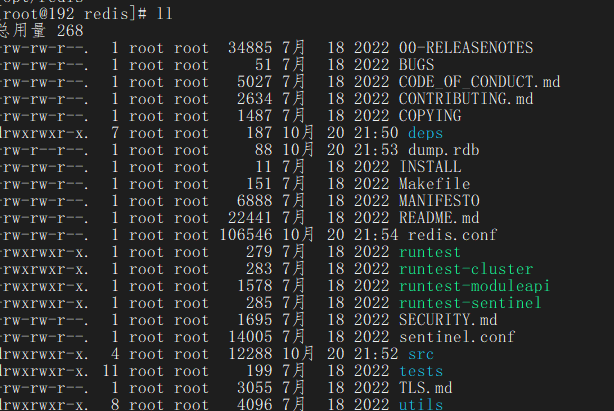Viewport: 614px width, 411px height.
Task: Select CODE_OF_CONDUCT.md file name
Action: [x=479, y=82]
